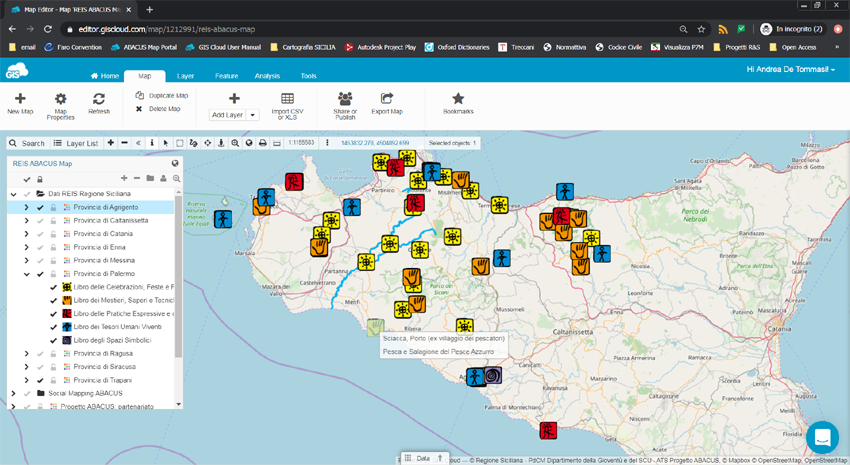Screen dimensions: 850x465
Task: Open Map Properties gear icon
Action: click(x=60, y=99)
